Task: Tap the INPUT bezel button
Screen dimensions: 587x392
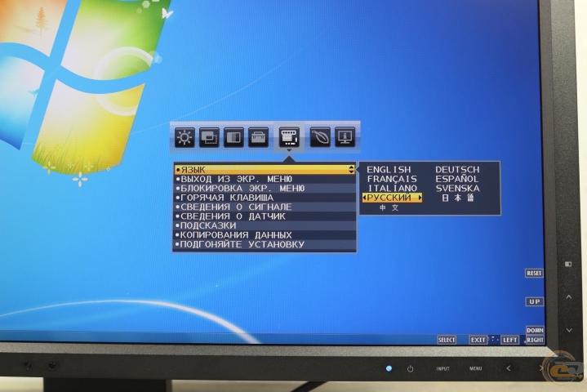Action: [442, 369]
